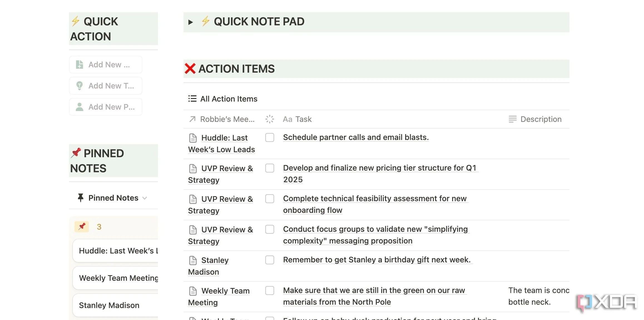
Task: Select the All Action Items view tab
Action: [229, 99]
